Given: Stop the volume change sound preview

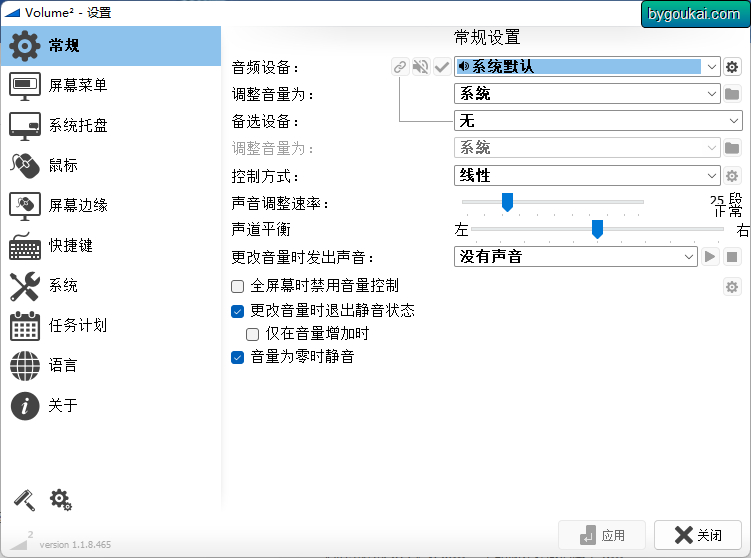Looking at the screenshot, I should 732,257.
